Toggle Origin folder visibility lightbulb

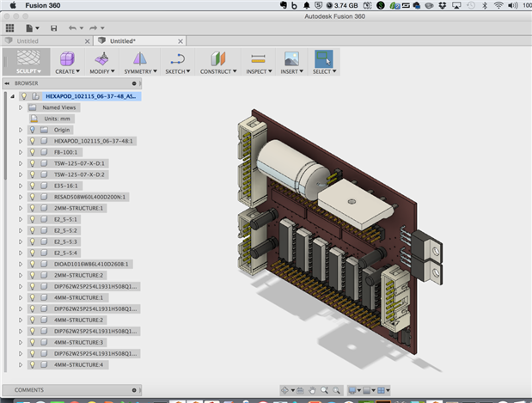pyautogui.click(x=32, y=130)
